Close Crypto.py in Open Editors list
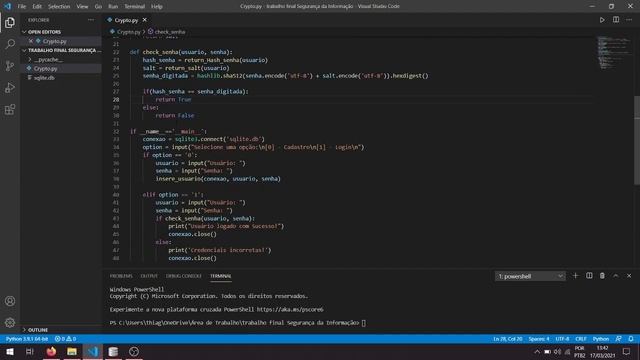The width and height of the screenshot is (640, 360). pyautogui.click(x=31, y=41)
